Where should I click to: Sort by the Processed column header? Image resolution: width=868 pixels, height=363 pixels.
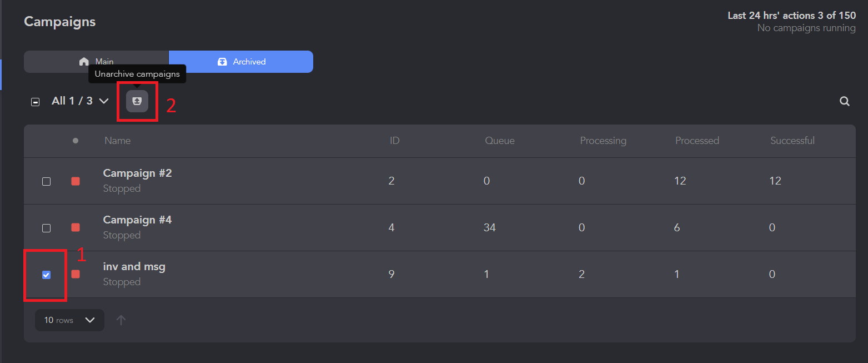click(697, 141)
